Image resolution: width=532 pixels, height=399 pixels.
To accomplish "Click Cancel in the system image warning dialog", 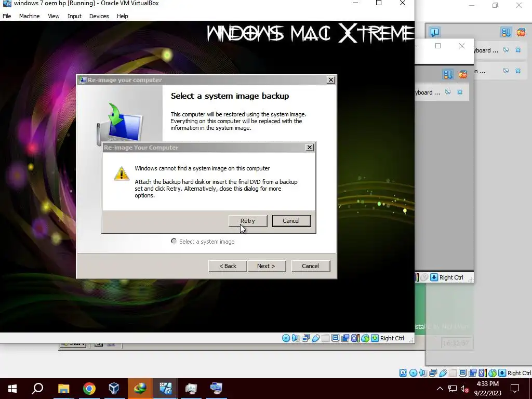I will [x=291, y=221].
